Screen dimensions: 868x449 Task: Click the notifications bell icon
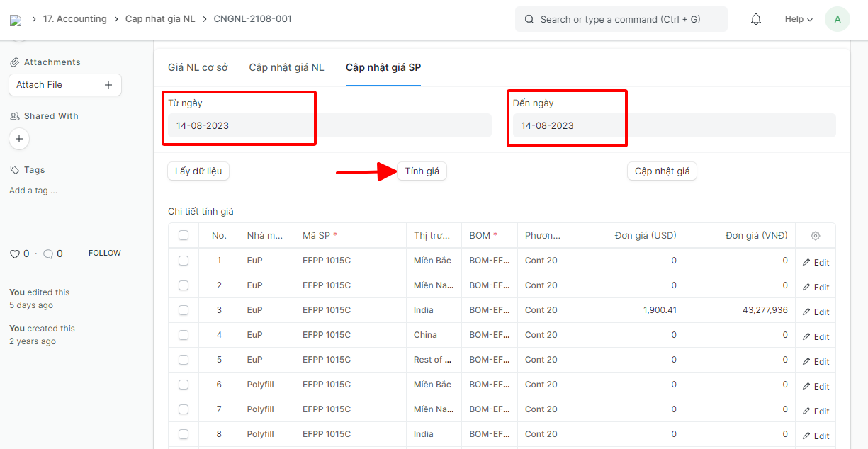point(756,20)
